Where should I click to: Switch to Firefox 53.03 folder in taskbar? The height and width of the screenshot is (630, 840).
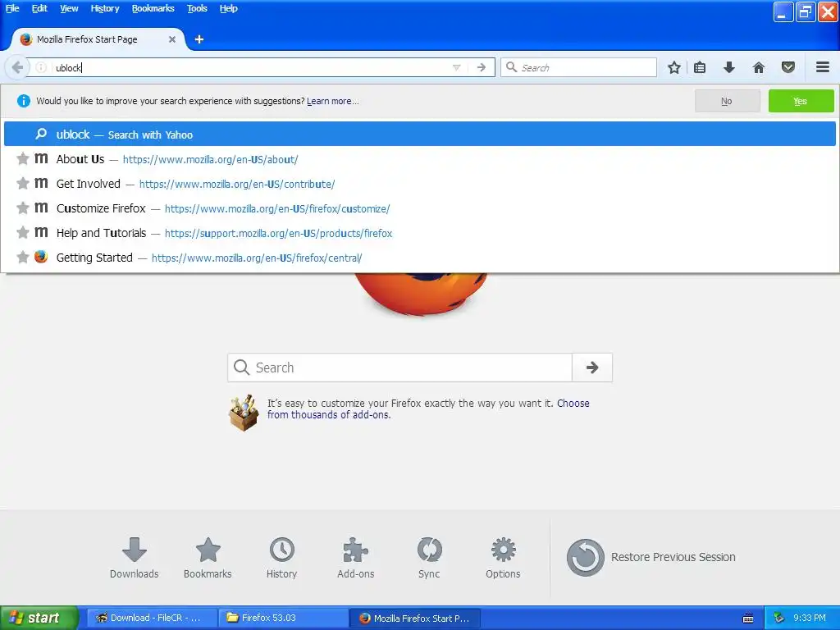tap(283, 618)
